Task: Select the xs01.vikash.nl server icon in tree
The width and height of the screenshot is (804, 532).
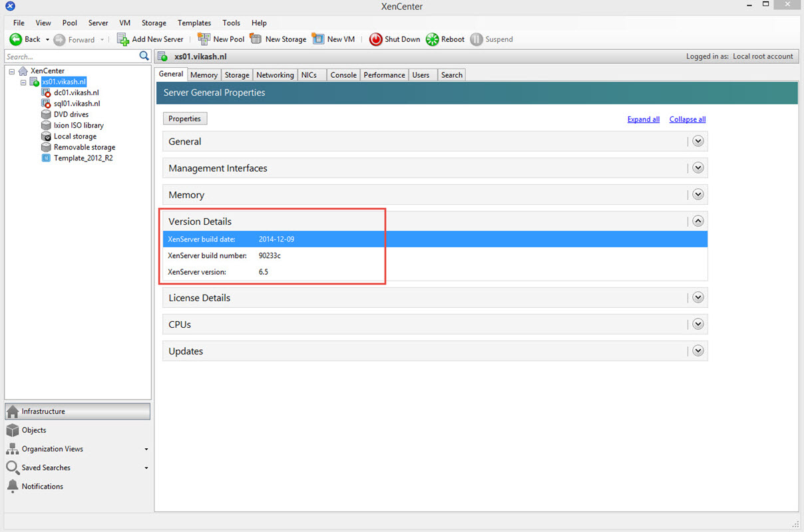Action: (34, 82)
